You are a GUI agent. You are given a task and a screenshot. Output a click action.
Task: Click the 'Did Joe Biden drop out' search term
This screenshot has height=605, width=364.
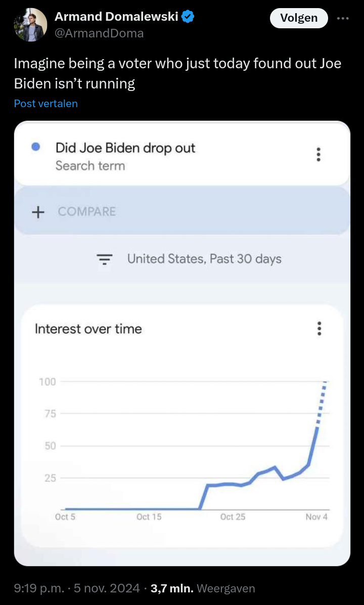pos(125,148)
